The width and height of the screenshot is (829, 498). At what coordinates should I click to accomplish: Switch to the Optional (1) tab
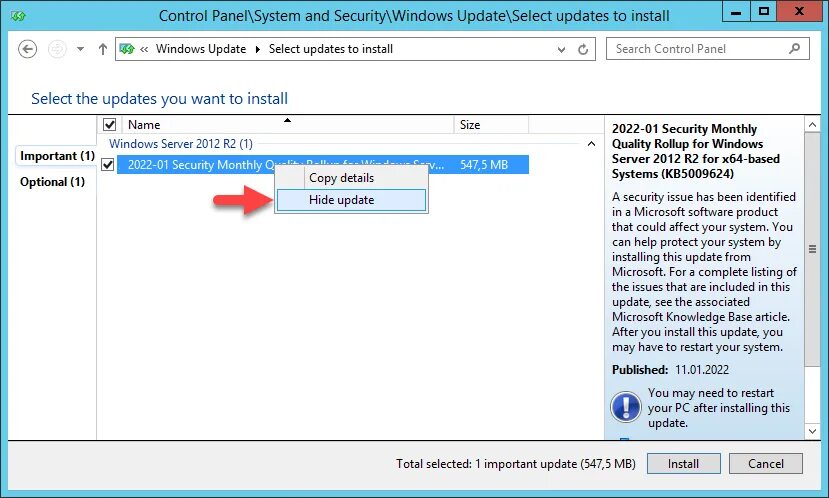coord(52,182)
